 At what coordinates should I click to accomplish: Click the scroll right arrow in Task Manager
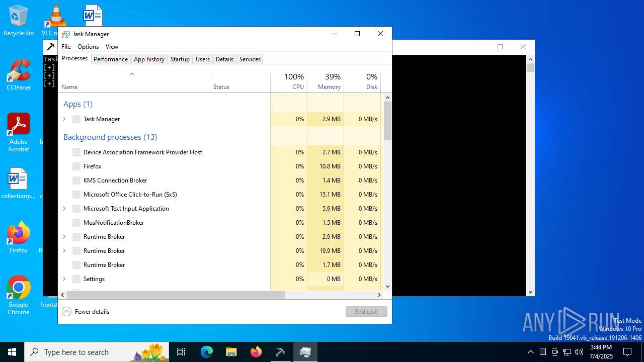tap(379, 295)
